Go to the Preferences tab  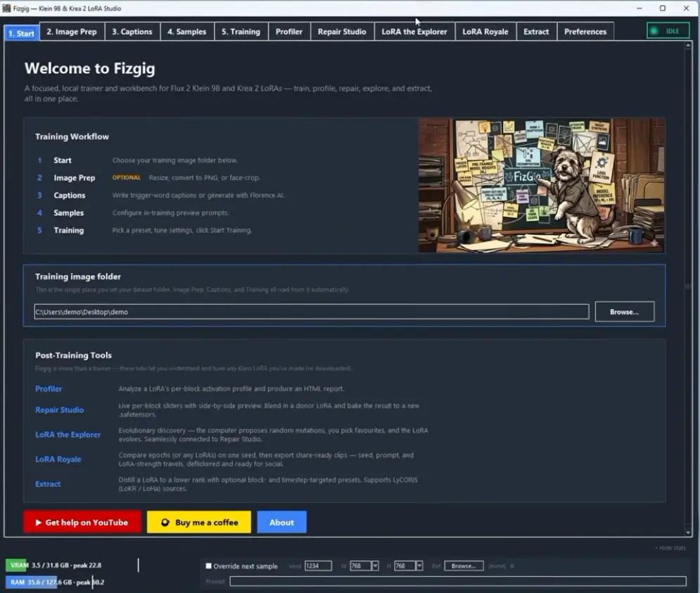(585, 32)
